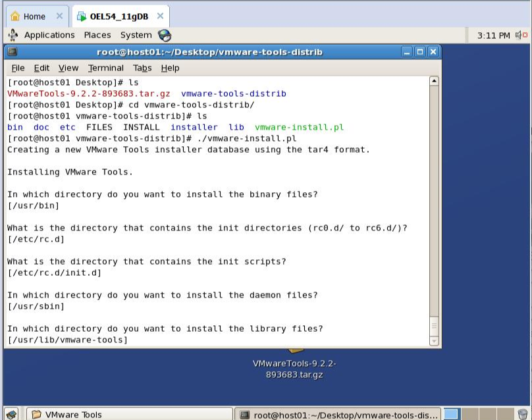The image size is (532, 420).
Task: Click the [/usr/bin] default path
Action: click(33, 205)
